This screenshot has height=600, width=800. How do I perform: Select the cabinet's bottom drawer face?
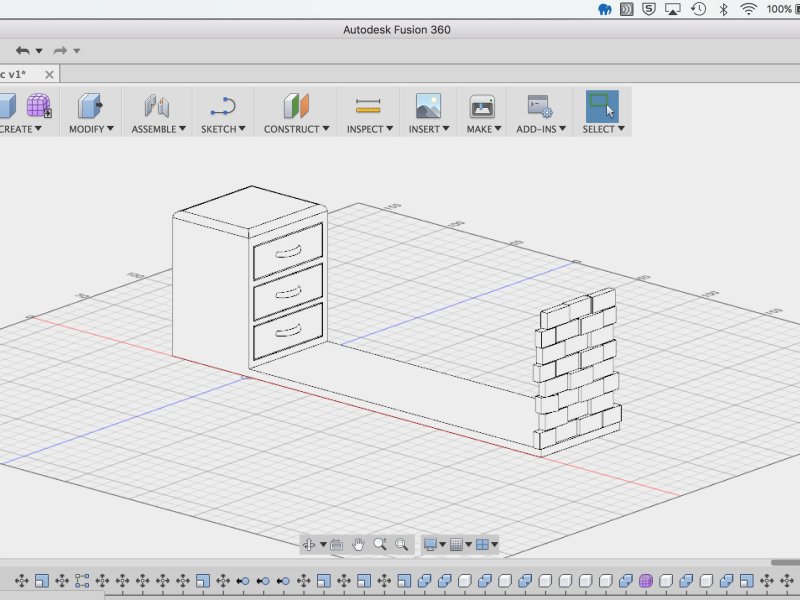click(x=288, y=331)
